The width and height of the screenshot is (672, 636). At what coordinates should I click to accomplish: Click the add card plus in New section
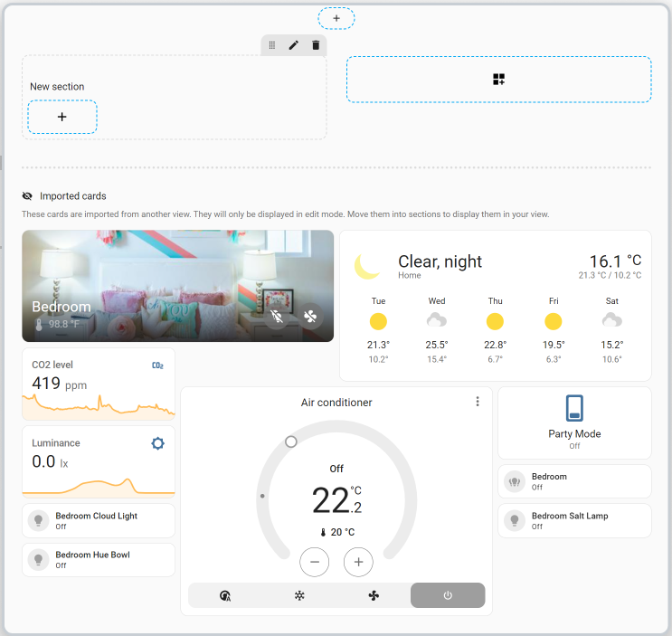click(62, 117)
